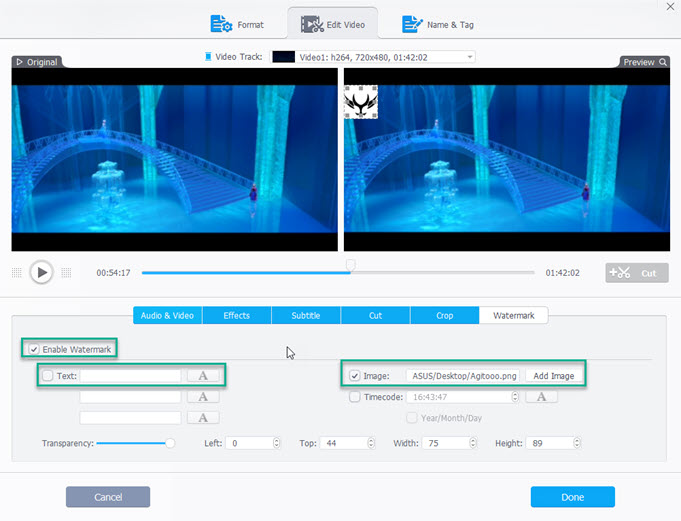Image resolution: width=681 pixels, height=521 pixels.
Task: Click the Video Track thumbnail swatch
Action: pos(284,57)
